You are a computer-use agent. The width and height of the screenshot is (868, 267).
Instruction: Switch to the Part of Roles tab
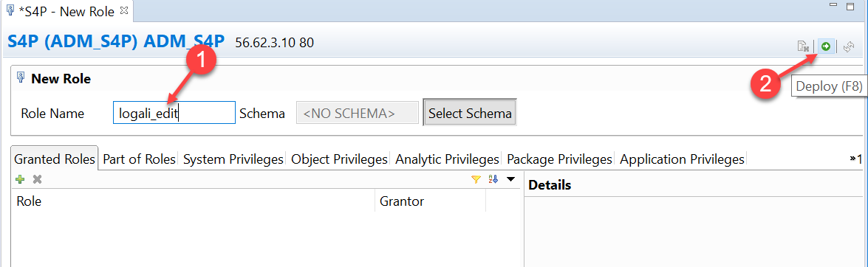tap(140, 159)
